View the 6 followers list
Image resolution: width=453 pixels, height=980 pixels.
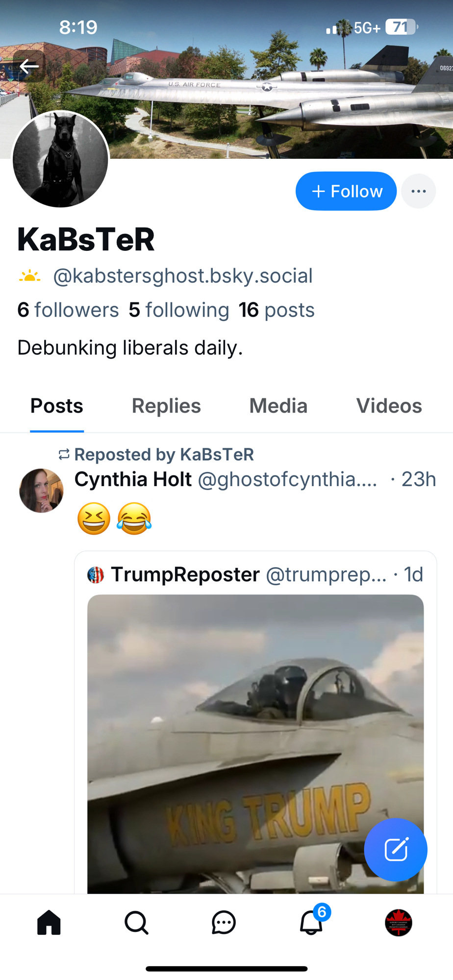(68, 310)
